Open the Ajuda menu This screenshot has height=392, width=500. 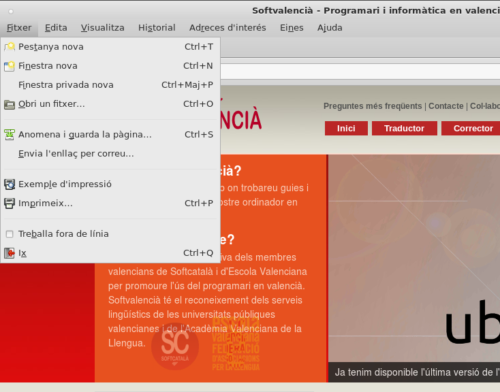330,28
